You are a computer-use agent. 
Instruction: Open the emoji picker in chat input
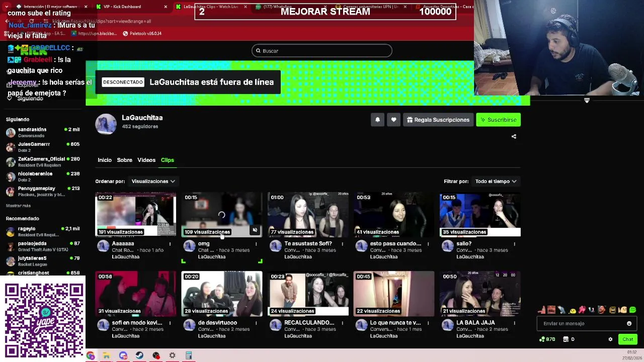[x=629, y=323]
